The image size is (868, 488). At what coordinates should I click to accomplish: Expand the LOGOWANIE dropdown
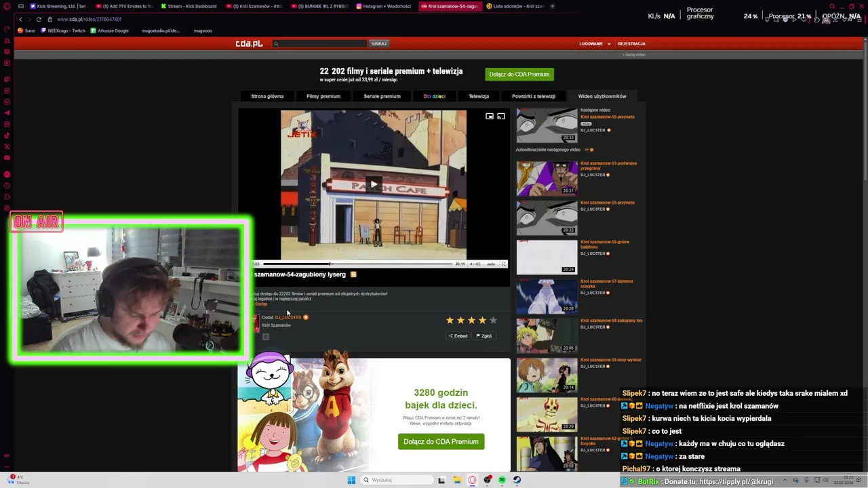pyautogui.click(x=595, y=43)
